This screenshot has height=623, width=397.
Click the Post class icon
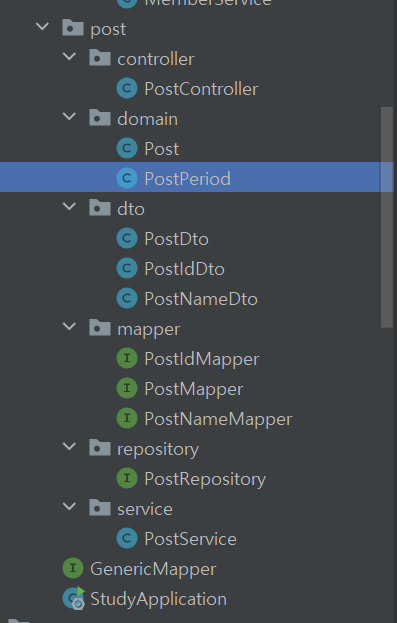pyautogui.click(x=127, y=148)
